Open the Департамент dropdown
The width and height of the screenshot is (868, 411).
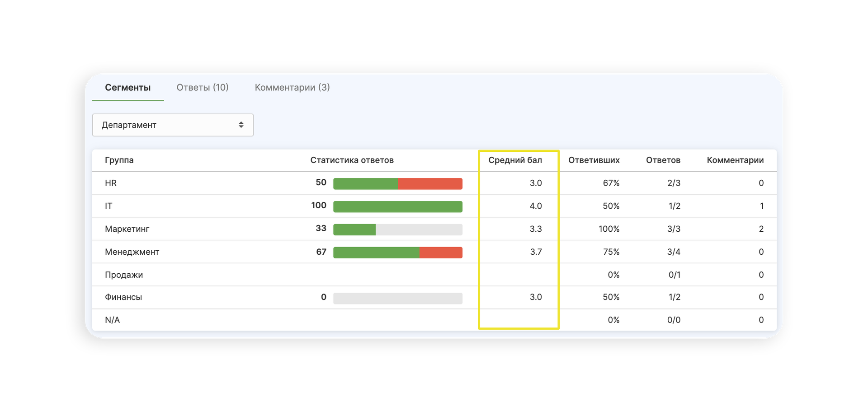[x=173, y=125]
